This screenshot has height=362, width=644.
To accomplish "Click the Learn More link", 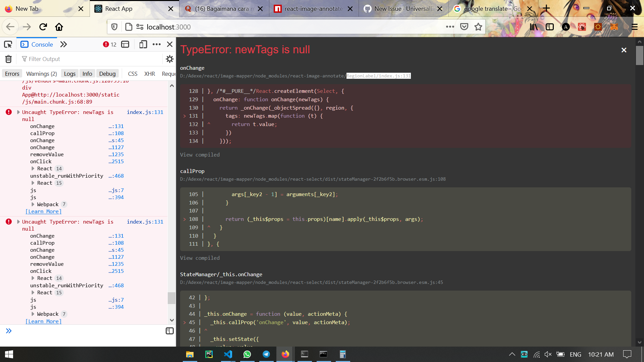I will (43, 211).
